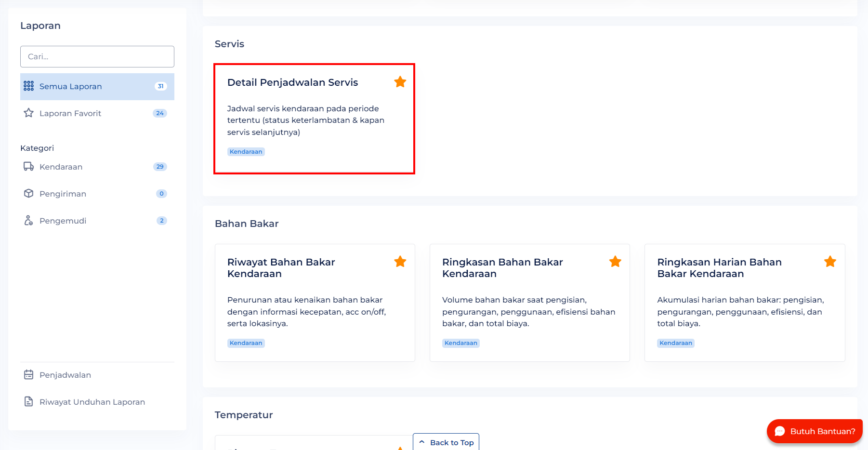The image size is (868, 450).
Task: Filter by Kendaraan category
Action: click(97, 167)
